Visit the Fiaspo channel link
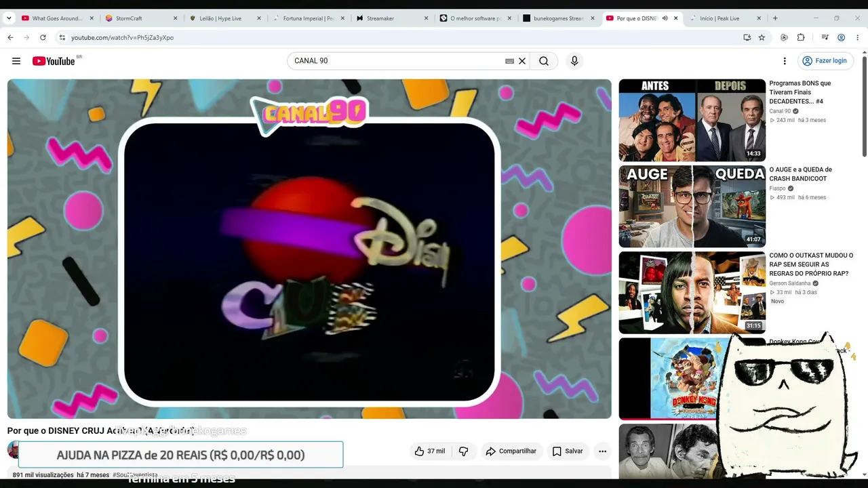The width and height of the screenshot is (868, 488). pos(777,188)
